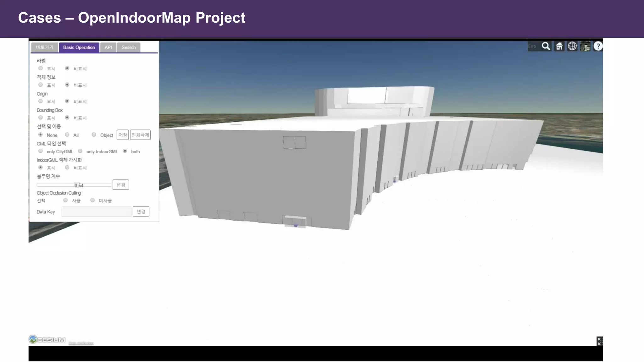Open the globe scene mode picker
Screen dimensions: 644x362
pos(572,46)
